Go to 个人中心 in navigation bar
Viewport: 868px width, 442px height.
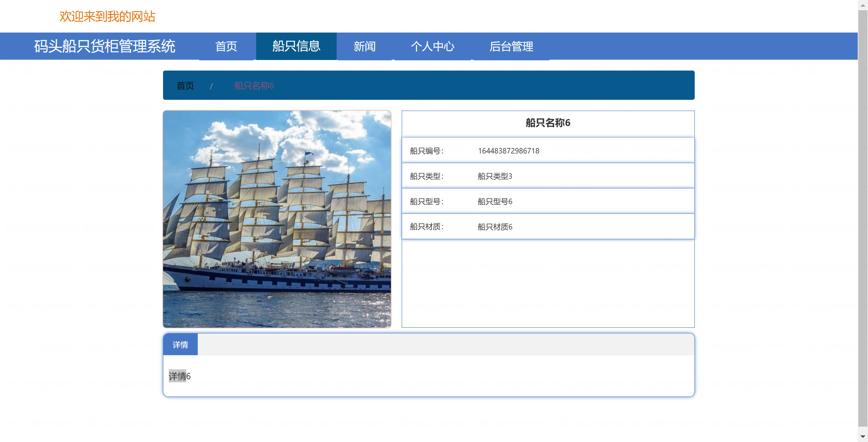433,46
